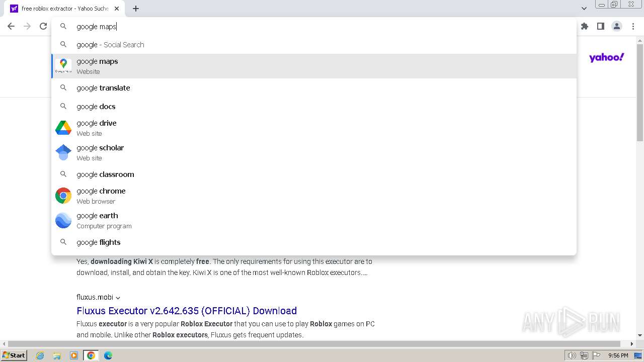
Task: Click the scroll-right arrow of horizontal scrollbar
Action: 632,344
